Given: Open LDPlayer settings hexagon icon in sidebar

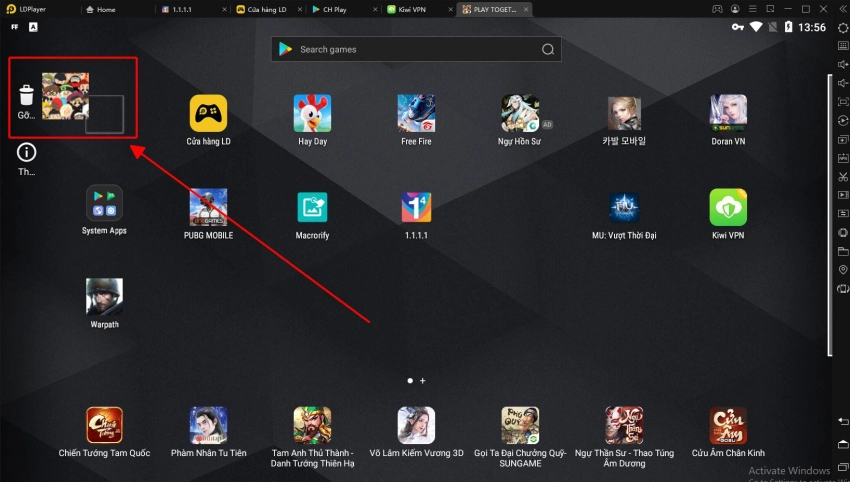Looking at the screenshot, I should click(843, 27).
